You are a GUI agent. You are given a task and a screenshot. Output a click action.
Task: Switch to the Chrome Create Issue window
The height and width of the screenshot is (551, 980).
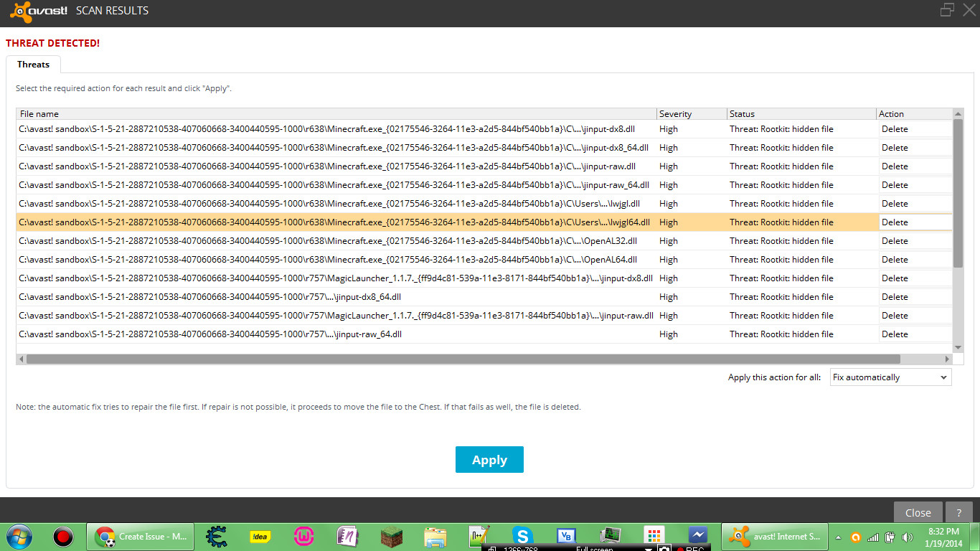141,536
